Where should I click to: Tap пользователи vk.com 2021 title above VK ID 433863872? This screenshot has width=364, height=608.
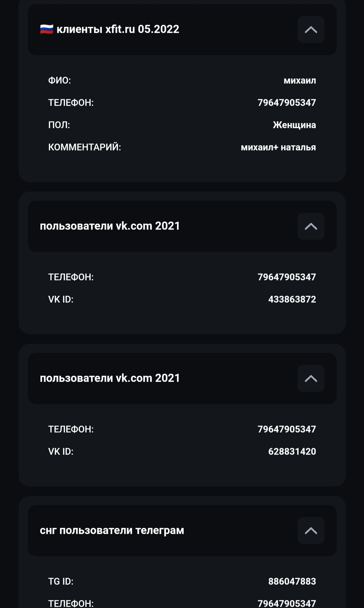tap(110, 226)
